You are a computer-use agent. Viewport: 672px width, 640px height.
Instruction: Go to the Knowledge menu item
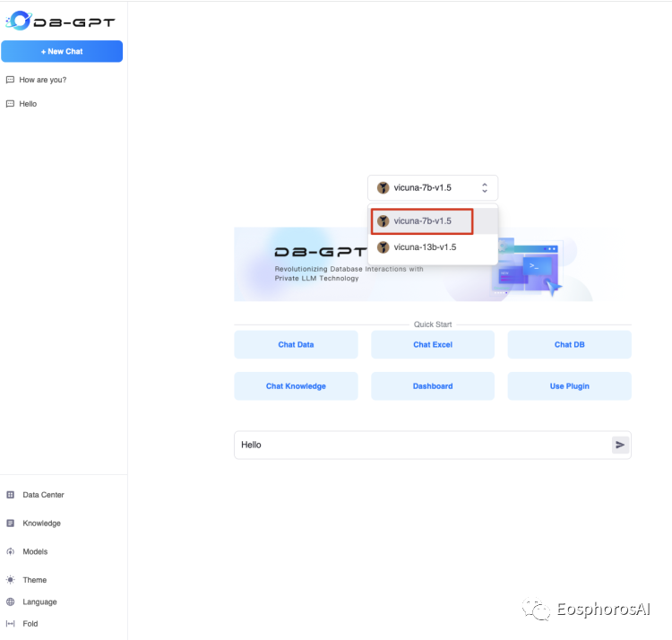tap(41, 523)
